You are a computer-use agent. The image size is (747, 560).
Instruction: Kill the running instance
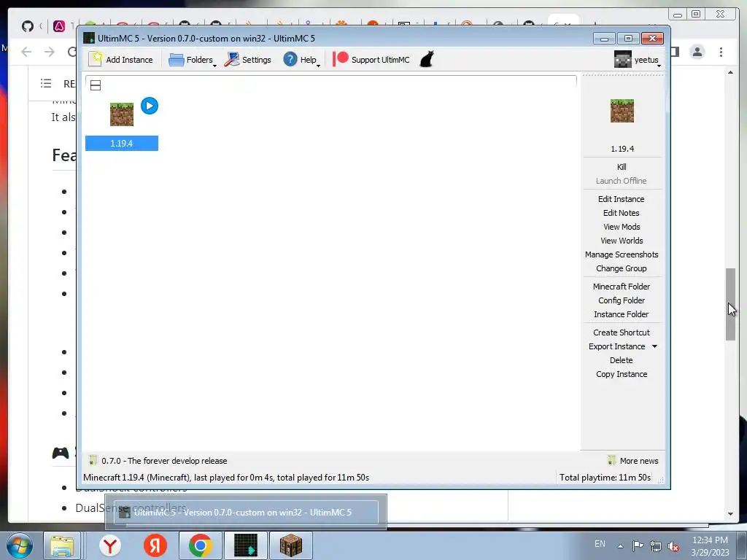[x=622, y=167]
